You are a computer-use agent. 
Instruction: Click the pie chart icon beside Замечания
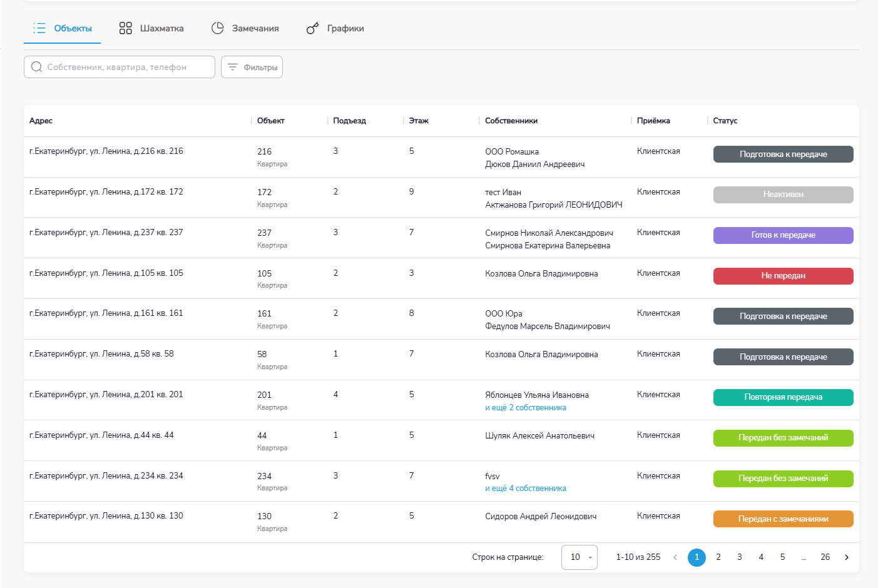click(x=218, y=28)
